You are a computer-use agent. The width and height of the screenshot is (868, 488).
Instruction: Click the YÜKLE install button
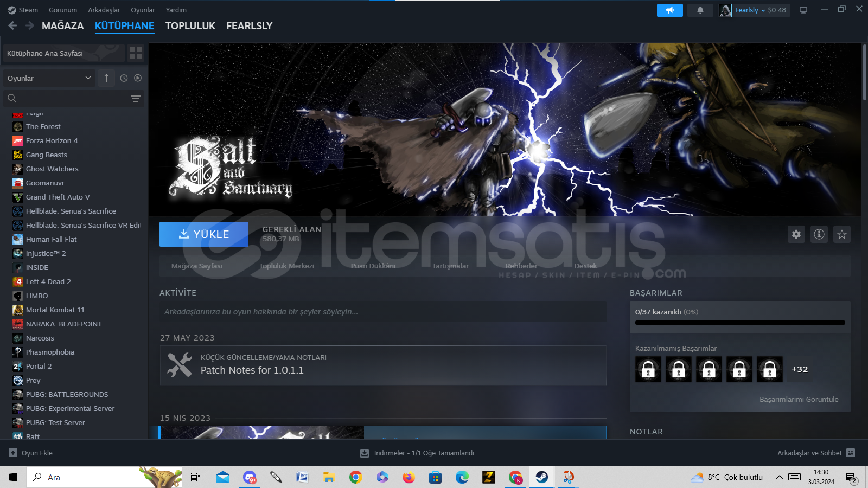204,234
